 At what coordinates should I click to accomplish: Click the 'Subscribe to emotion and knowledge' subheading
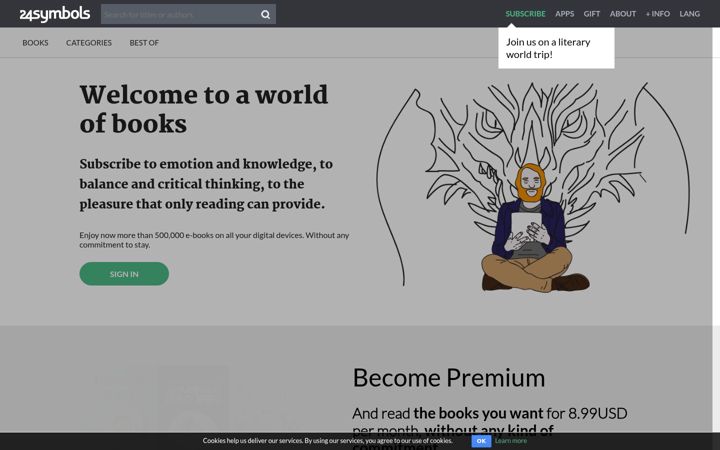(x=206, y=184)
